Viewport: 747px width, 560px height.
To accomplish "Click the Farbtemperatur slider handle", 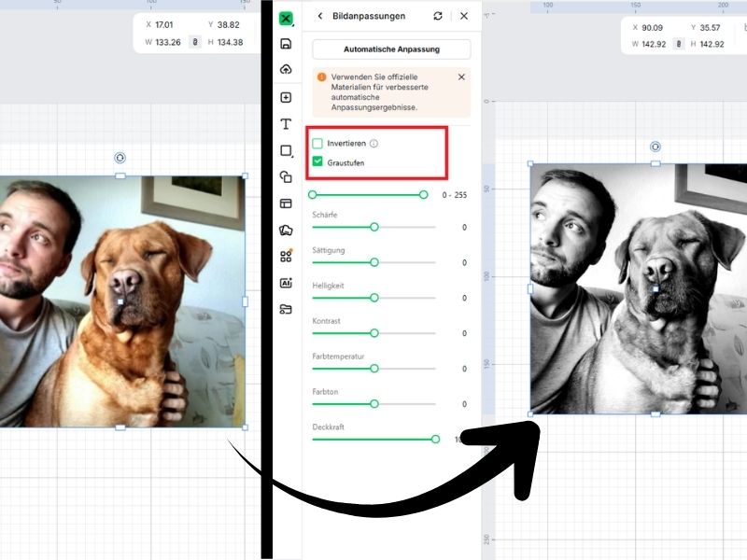I will click(374, 369).
